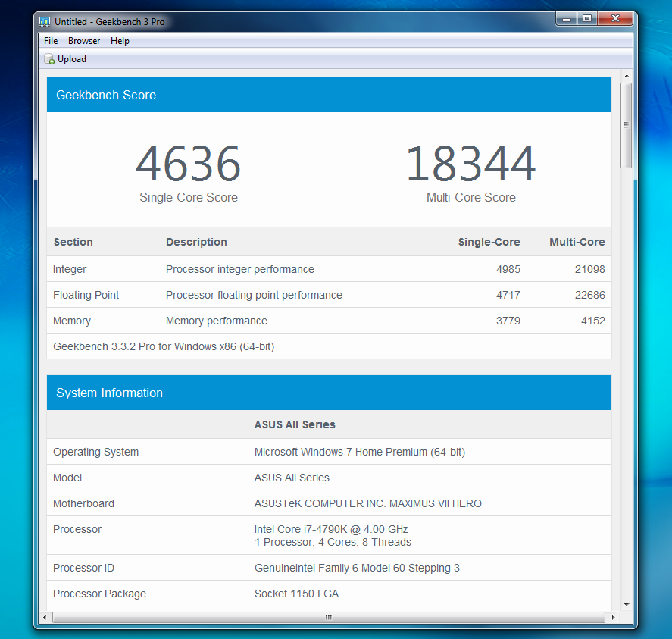
Task: Click the Geekbench Score header
Action: point(329,95)
